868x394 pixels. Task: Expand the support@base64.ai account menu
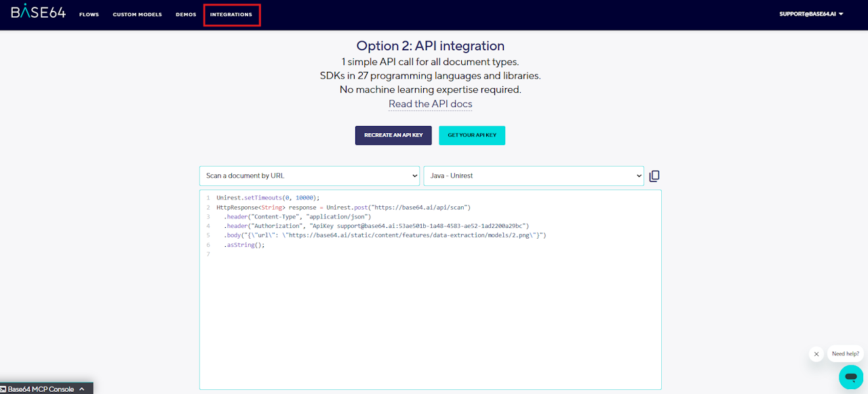point(811,14)
